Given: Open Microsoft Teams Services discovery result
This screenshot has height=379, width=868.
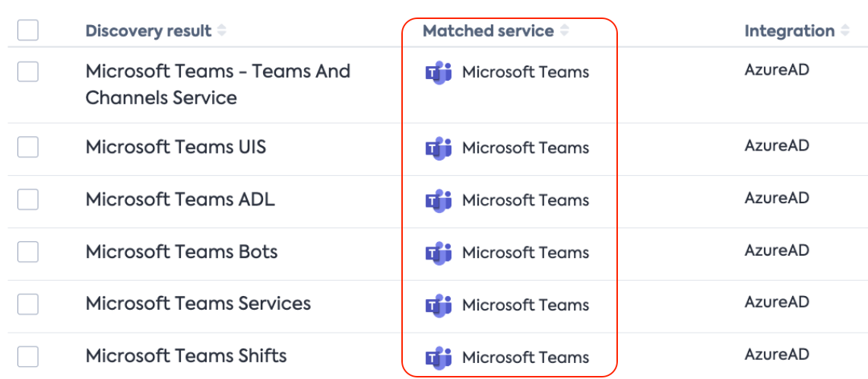Looking at the screenshot, I should pyautogui.click(x=198, y=304).
